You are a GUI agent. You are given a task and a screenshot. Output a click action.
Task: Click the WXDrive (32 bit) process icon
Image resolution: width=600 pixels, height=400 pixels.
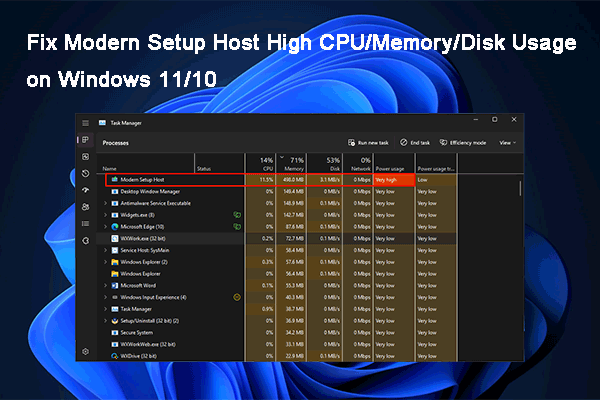114,356
